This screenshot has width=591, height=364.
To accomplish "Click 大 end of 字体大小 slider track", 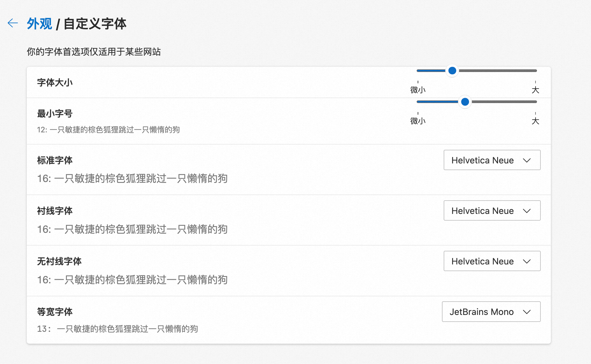I will pyautogui.click(x=535, y=71).
